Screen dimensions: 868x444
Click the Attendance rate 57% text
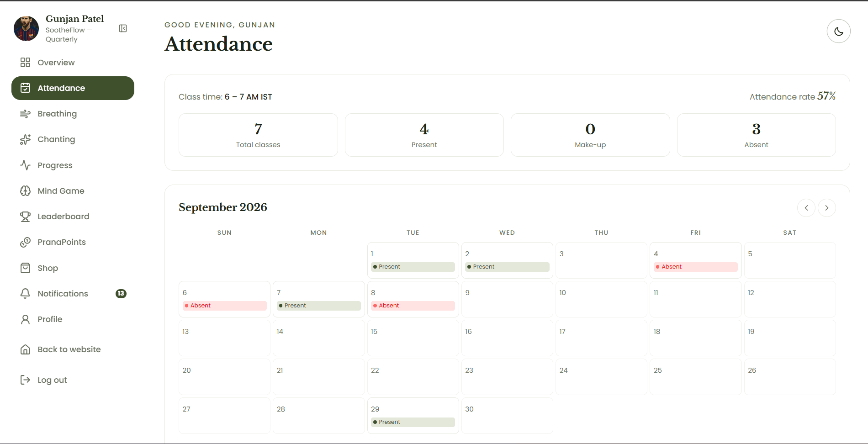793,96
